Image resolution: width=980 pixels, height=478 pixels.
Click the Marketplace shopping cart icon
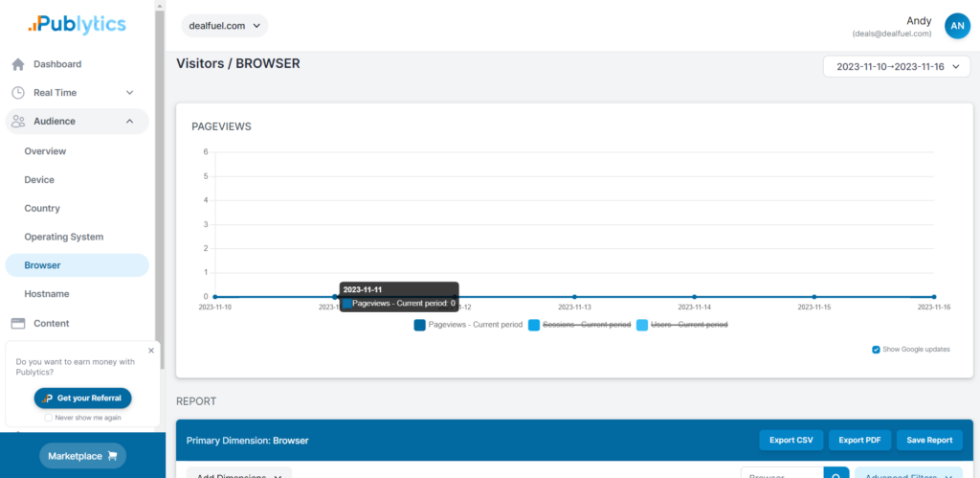tap(114, 456)
